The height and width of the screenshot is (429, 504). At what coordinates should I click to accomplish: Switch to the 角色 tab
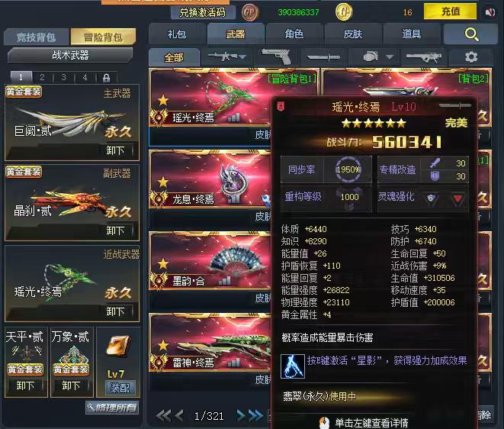294,34
